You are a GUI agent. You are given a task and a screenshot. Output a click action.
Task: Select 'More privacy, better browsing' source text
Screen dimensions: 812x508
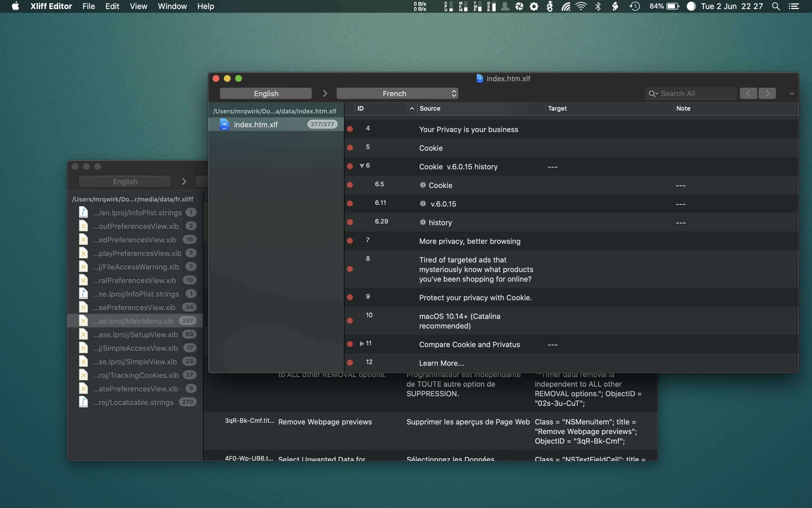click(470, 241)
